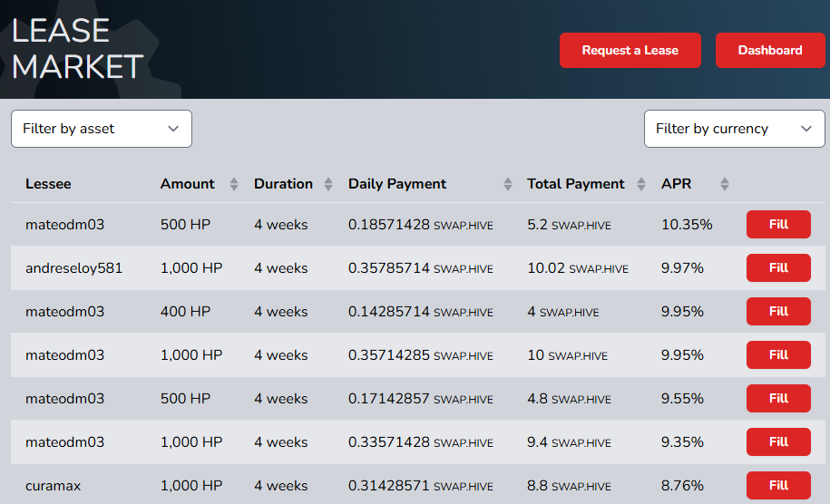Click daily payment 0.35714285 SWAP.HIVE
Image resolution: width=830 pixels, height=504 pixels.
(x=420, y=354)
